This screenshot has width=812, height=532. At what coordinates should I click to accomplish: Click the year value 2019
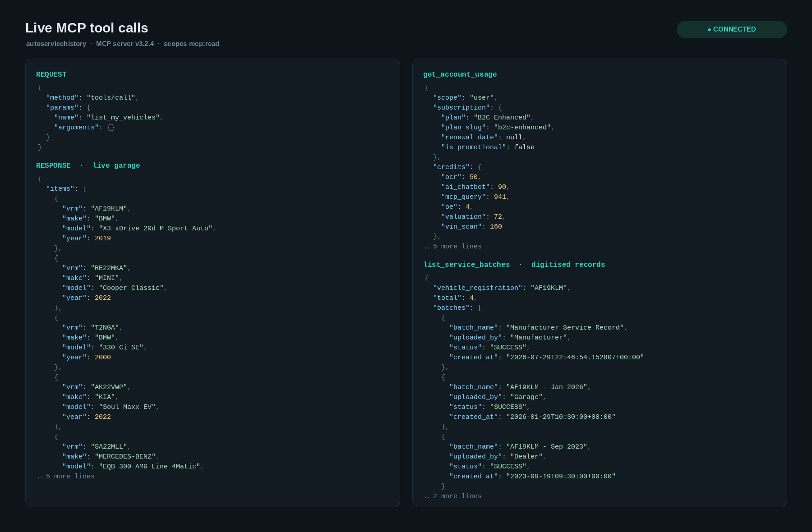pos(103,238)
